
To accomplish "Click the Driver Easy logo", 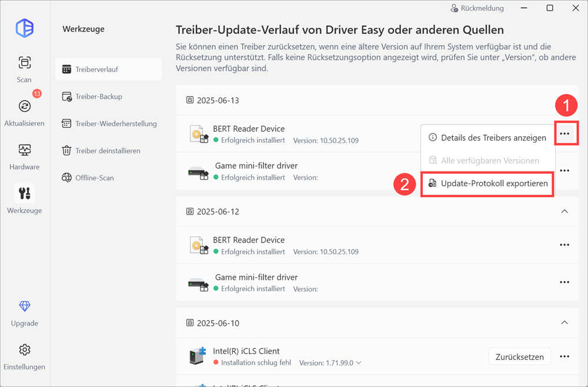I will [25, 28].
